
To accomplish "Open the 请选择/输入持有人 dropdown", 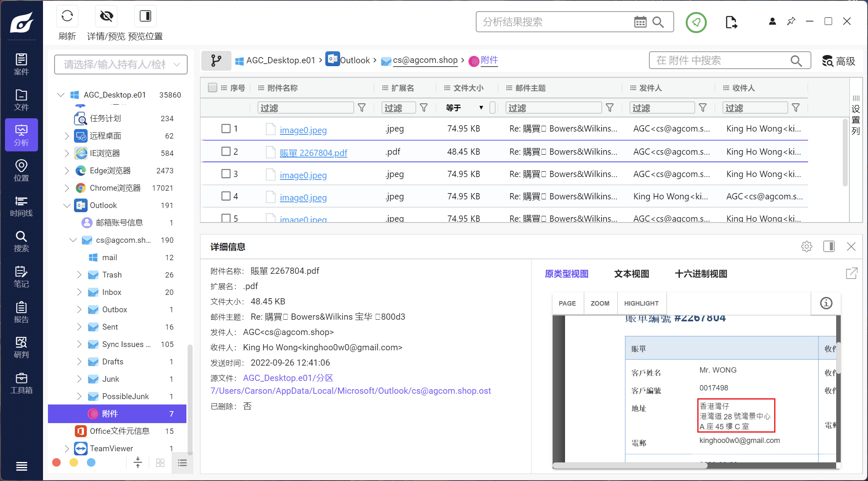I will (121, 65).
